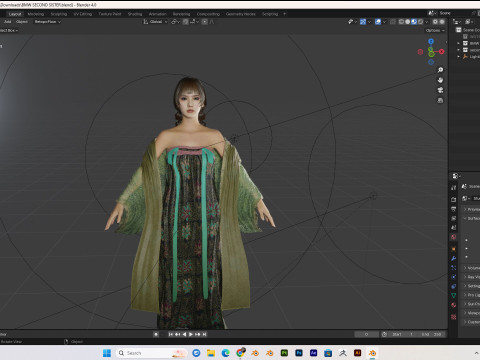Open the View Layer properties tab
480x360 pixels.
pos(454,218)
